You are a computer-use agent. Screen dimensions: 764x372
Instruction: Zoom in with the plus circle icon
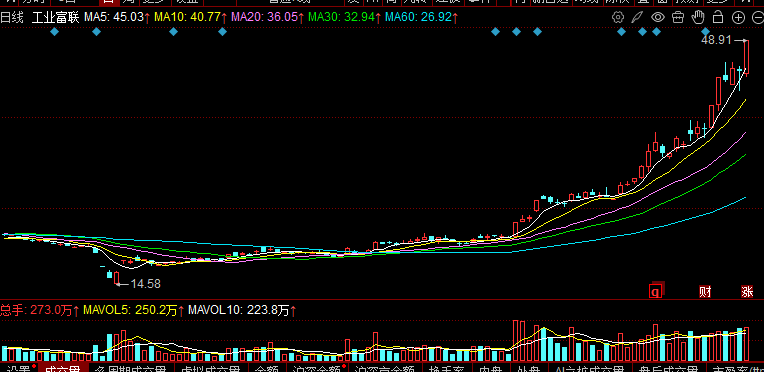(x=739, y=18)
